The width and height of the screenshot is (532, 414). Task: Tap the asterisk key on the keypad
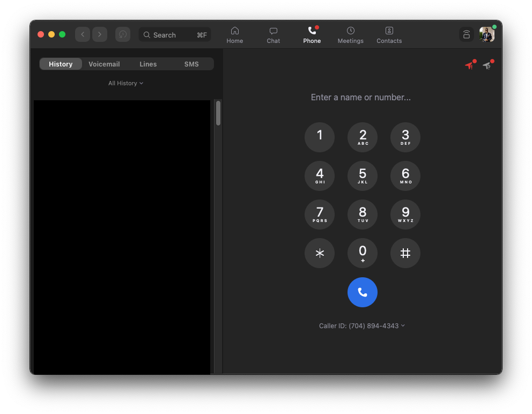pyautogui.click(x=320, y=253)
